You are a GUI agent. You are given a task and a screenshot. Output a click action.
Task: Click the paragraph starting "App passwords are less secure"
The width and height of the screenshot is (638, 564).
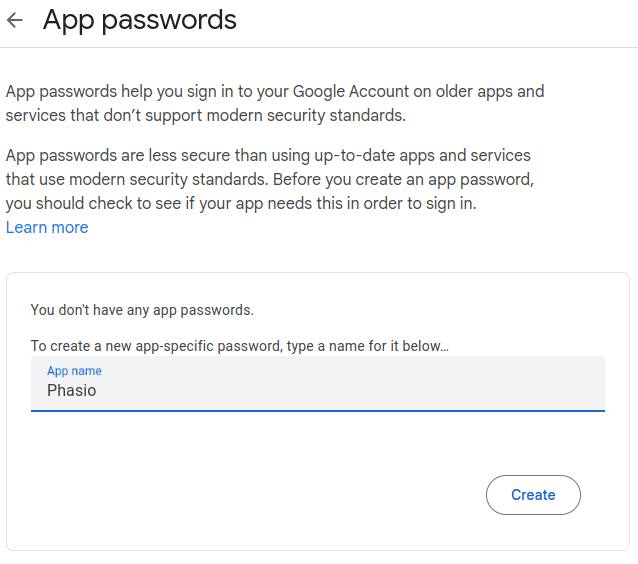point(270,179)
